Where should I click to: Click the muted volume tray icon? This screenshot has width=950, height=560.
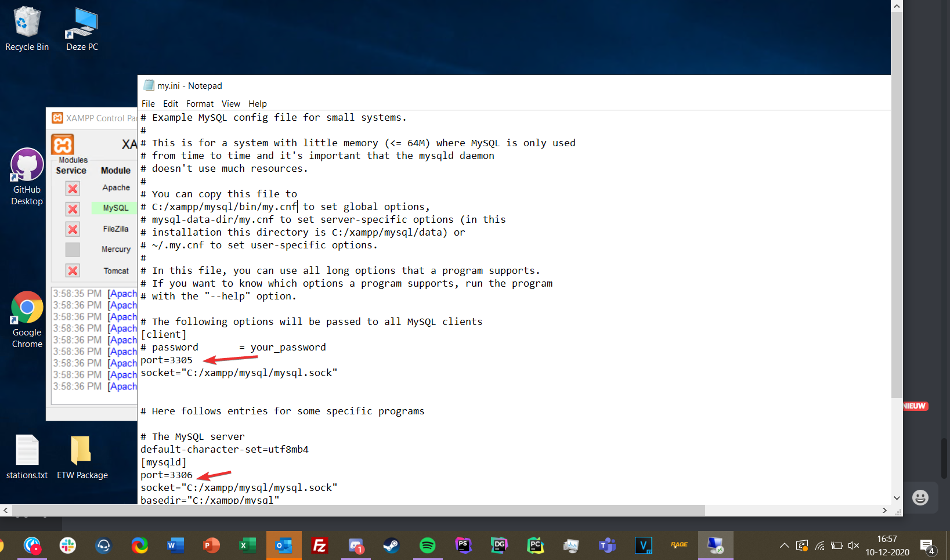(853, 545)
